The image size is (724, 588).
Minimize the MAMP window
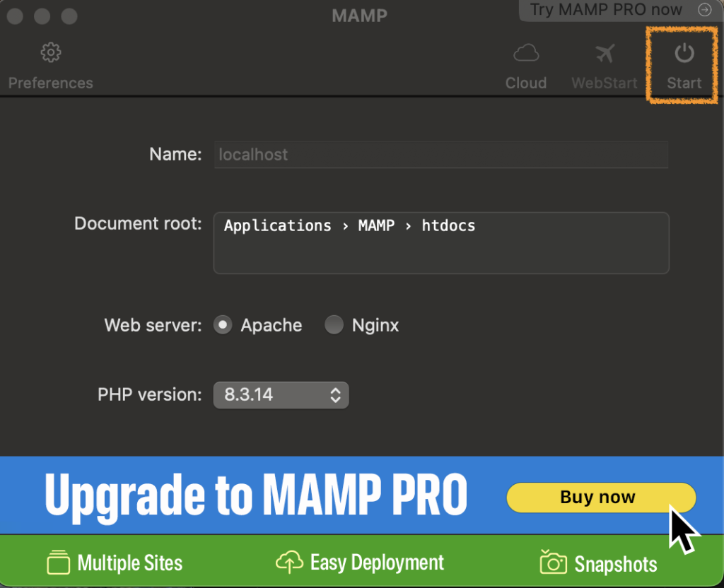(x=42, y=16)
